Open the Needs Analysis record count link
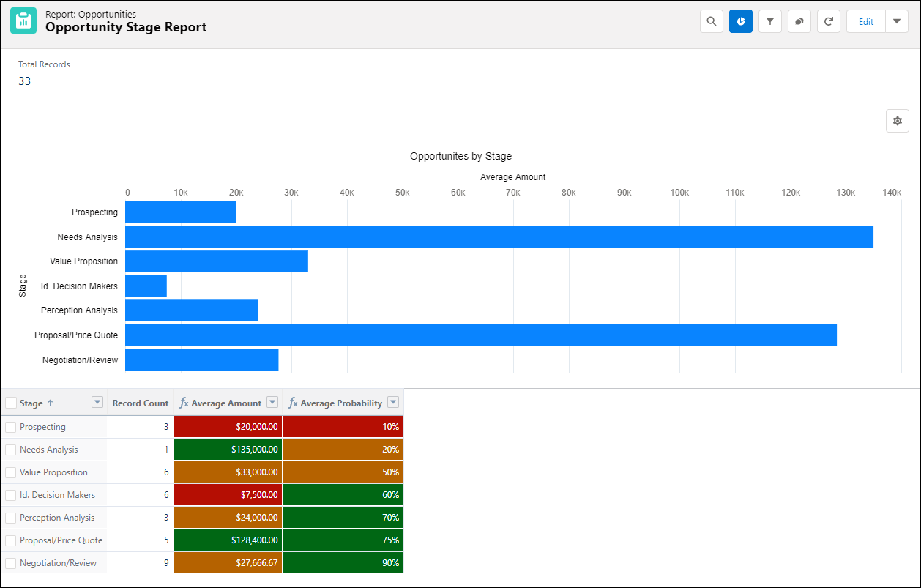Viewport: 921px width, 588px height. (166, 449)
